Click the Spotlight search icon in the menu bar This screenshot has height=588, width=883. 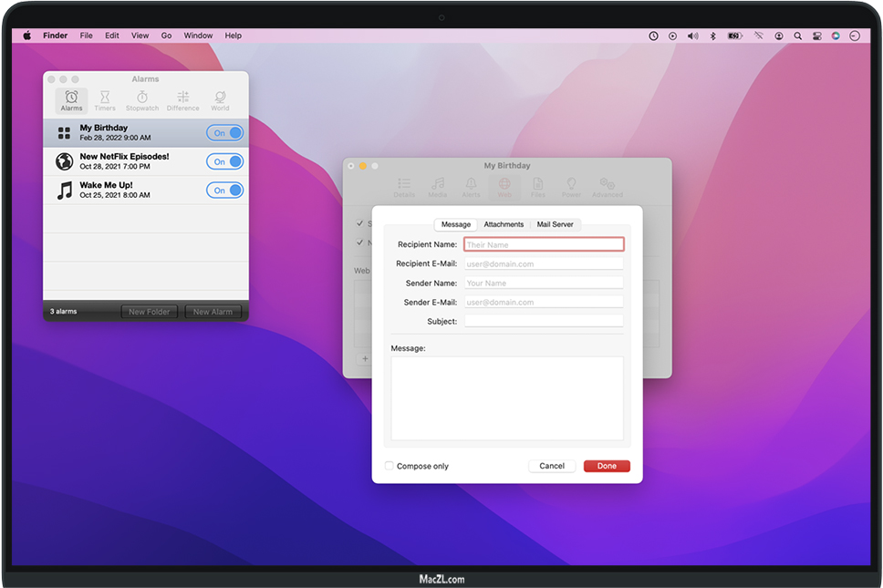click(x=798, y=36)
